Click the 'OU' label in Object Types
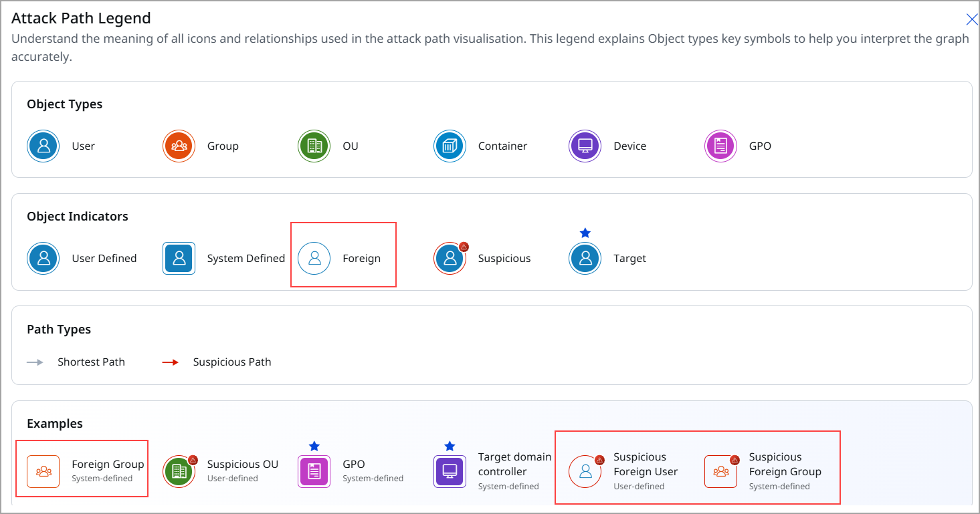 (351, 146)
